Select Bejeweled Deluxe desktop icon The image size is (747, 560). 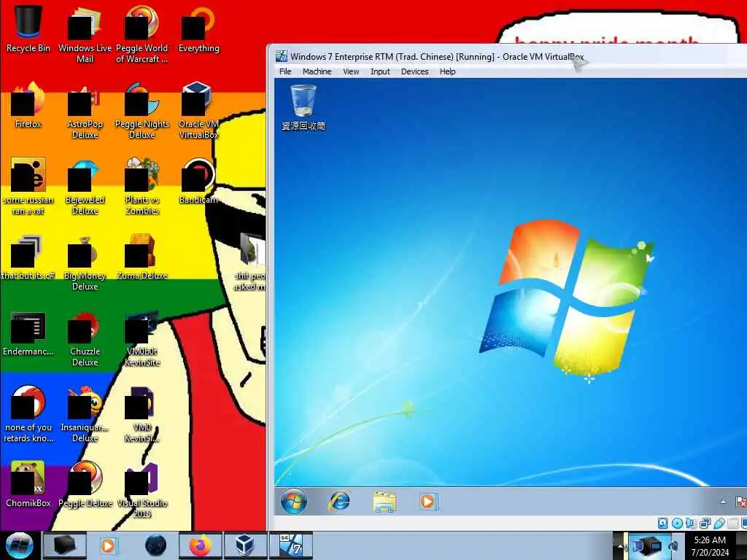(x=85, y=187)
